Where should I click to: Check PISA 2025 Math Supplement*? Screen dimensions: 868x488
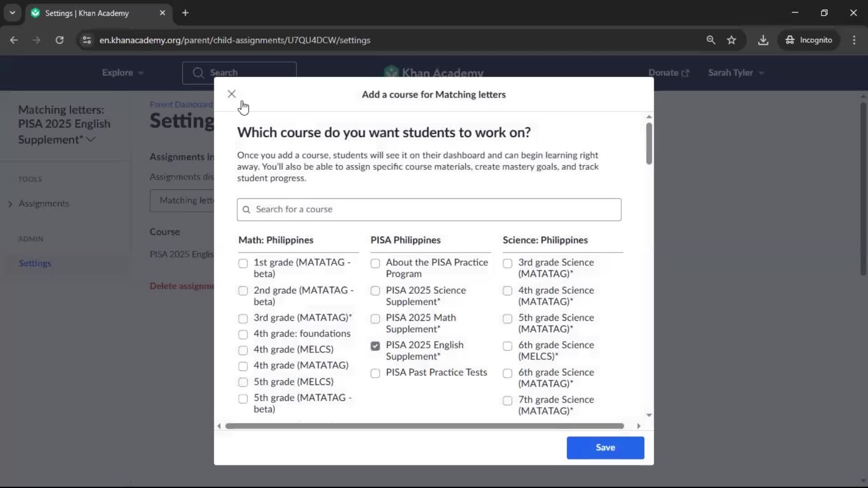(x=375, y=319)
